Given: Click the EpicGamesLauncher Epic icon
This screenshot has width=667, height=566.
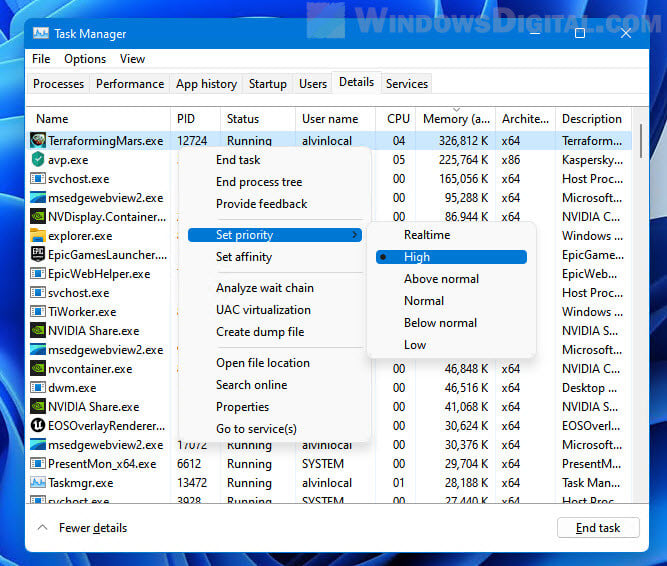Looking at the screenshot, I should pos(38,254).
